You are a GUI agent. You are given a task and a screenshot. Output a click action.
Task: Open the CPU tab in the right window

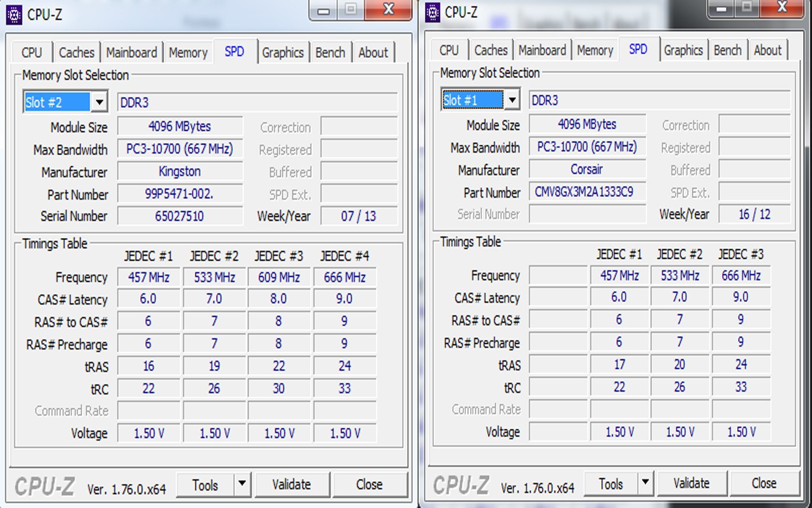point(449,50)
